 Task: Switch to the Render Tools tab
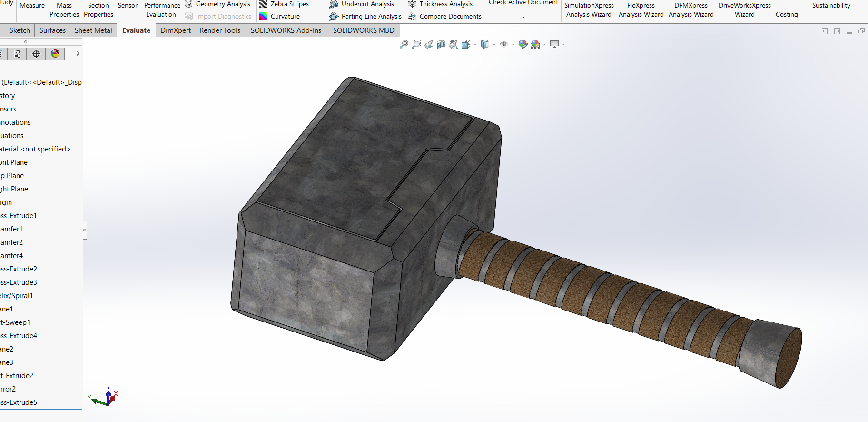220,30
